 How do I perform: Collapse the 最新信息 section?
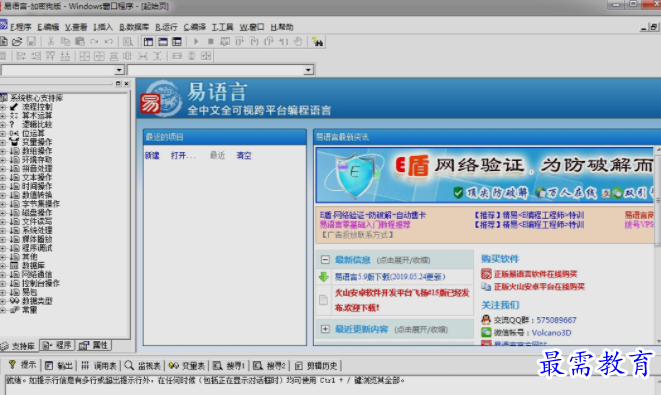click(x=325, y=260)
